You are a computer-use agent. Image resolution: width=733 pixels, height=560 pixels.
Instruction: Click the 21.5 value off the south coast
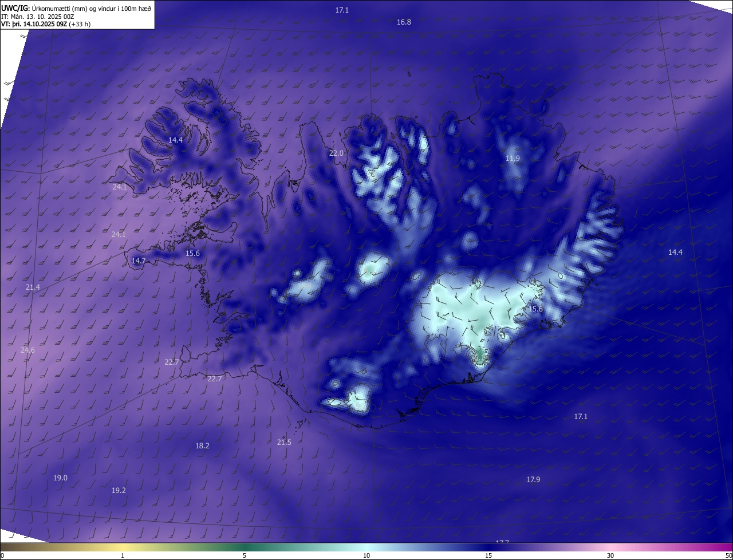point(284,442)
